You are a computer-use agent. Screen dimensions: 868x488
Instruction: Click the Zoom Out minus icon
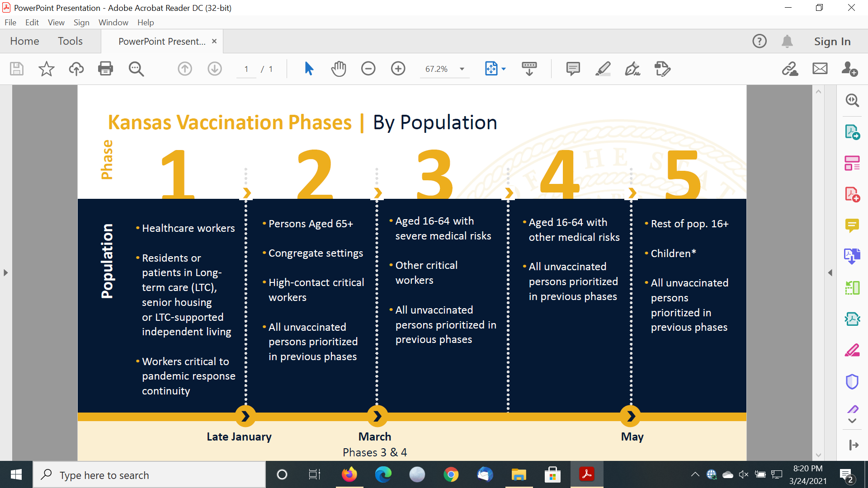coord(368,69)
